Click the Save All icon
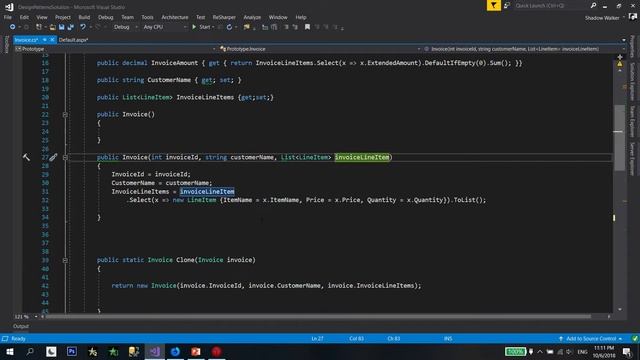This screenshot has width=640, height=360. (x=71, y=27)
